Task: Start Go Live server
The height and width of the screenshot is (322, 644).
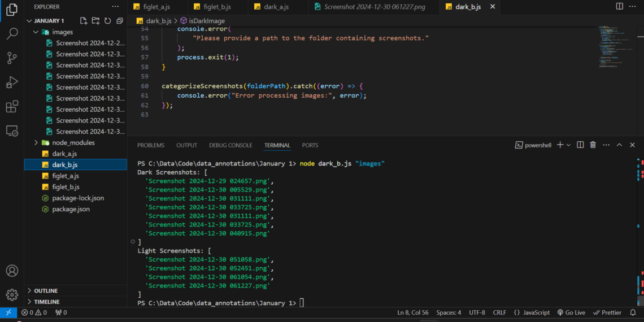Action: coord(571,312)
